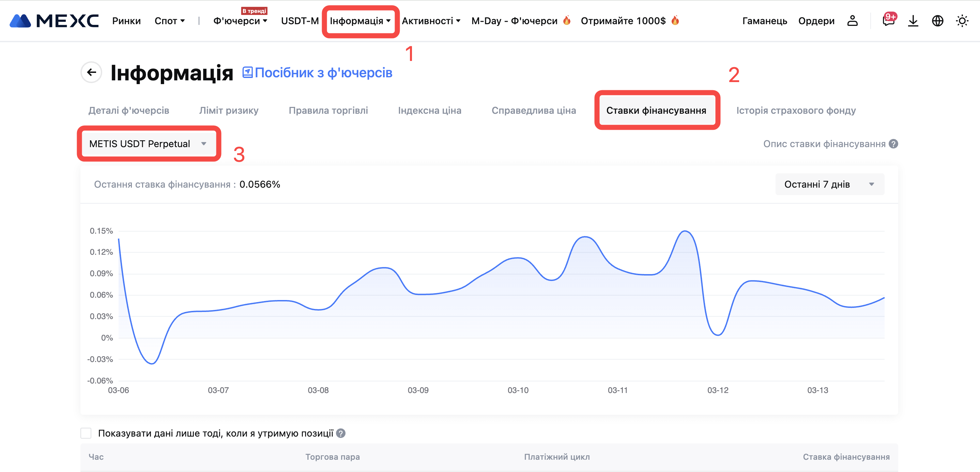Enable showing data only when holding positions
Viewport: 980px width, 472px height.
click(86, 433)
